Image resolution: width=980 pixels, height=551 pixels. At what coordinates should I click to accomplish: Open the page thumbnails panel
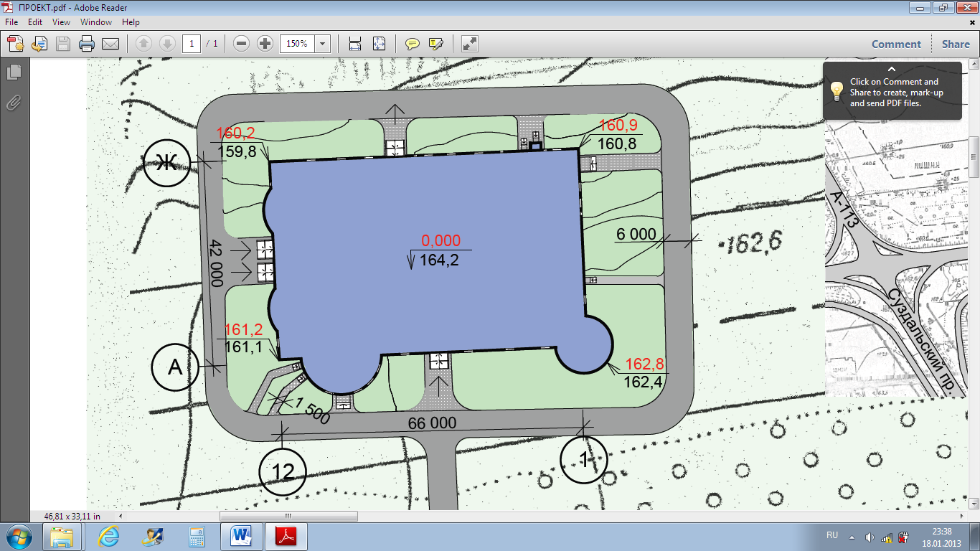[14, 72]
